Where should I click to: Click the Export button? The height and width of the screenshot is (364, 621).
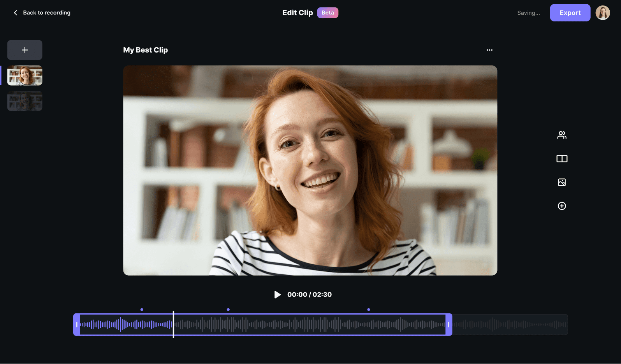(570, 13)
